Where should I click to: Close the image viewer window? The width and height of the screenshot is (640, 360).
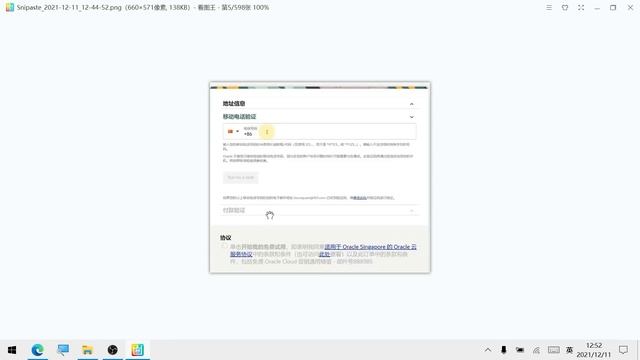pyautogui.click(x=630, y=7)
